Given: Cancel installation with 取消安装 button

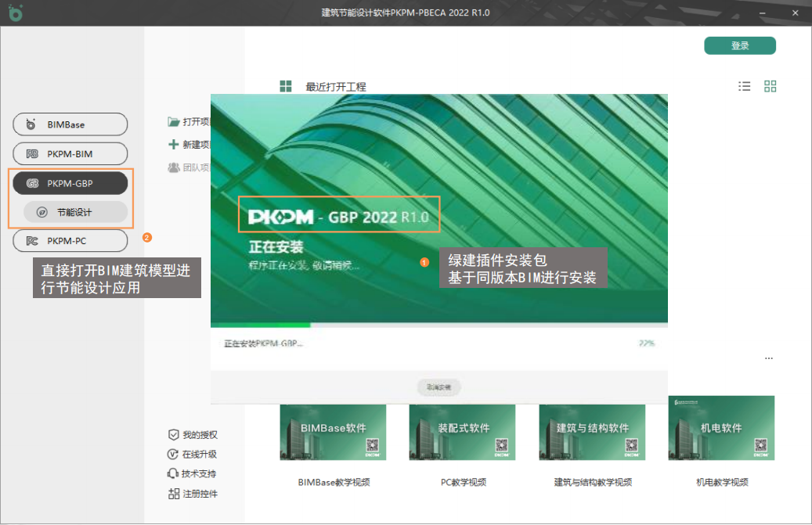Looking at the screenshot, I should coord(438,387).
